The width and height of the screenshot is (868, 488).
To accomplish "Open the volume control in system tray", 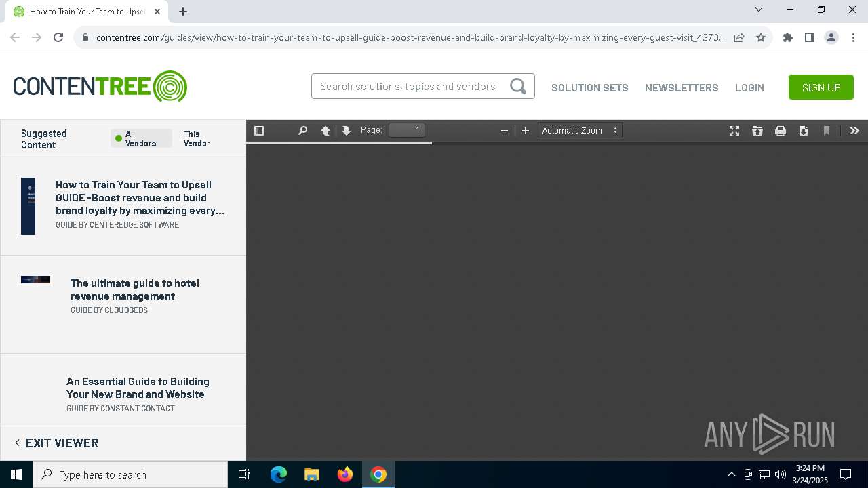I will (x=781, y=474).
